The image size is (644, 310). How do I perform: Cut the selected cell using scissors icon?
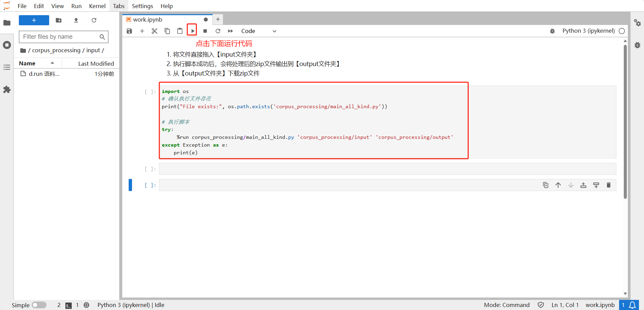point(155,31)
